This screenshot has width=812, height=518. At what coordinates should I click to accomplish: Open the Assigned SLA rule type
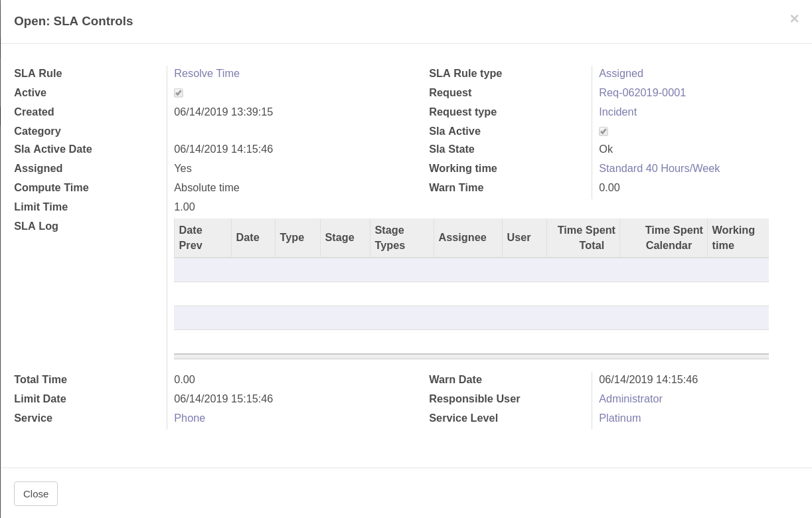click(x=621, y=74)
